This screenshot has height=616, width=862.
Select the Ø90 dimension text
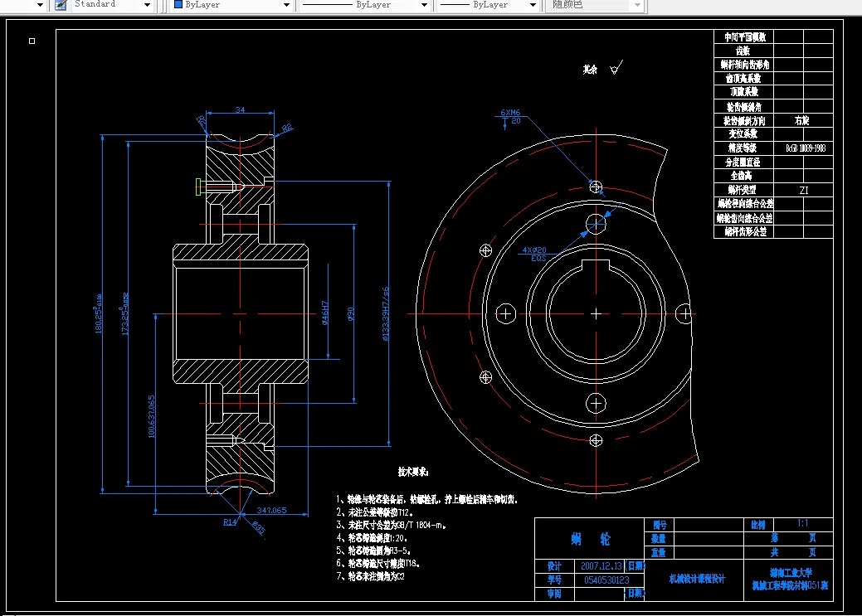[x=351, y=313]
